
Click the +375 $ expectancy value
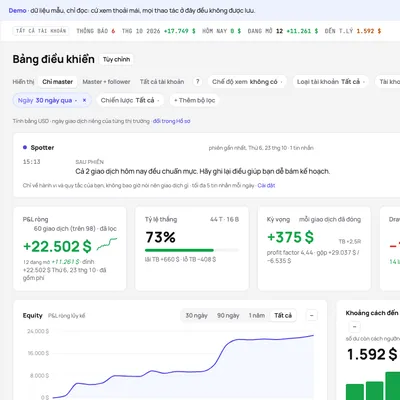[290, 237]
